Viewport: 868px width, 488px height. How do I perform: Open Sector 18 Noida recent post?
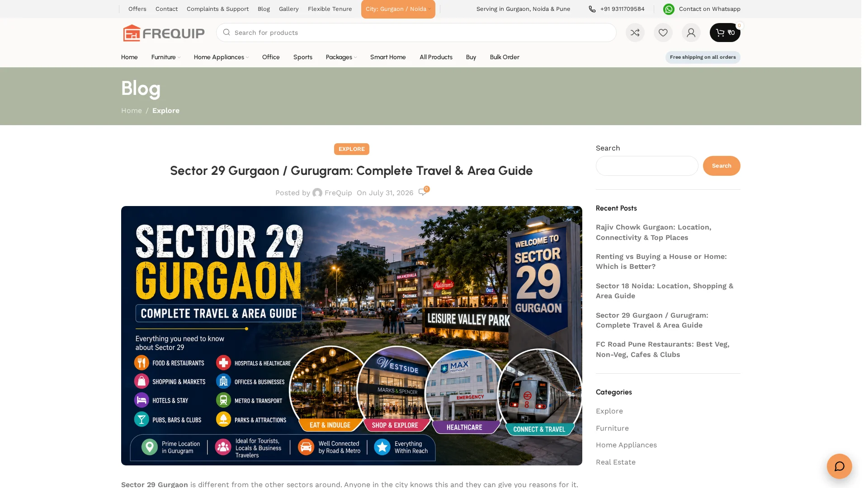(x=664, y=291)
